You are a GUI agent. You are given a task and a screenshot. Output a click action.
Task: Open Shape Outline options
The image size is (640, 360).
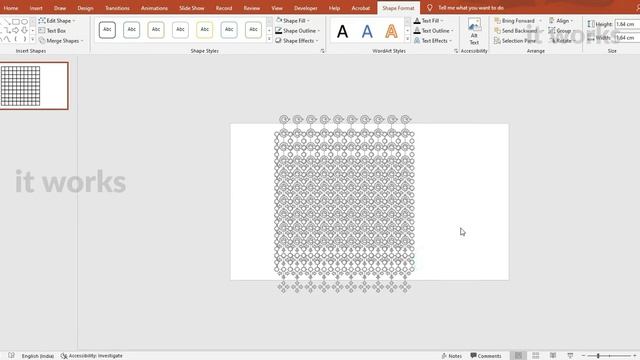click(298, 31)
